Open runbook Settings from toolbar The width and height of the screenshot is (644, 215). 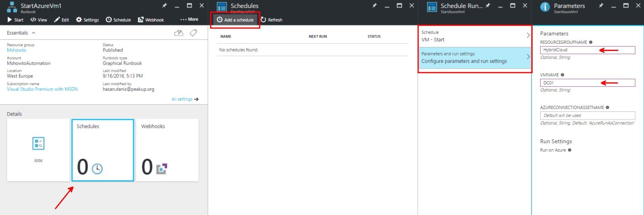[x=87, y=20]
